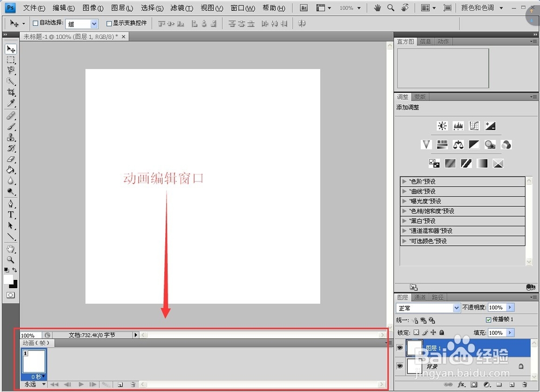Add Brightness/Contrast adjustment
Image resolution: width=540 pixels, height=392 pixels.
click(442, 126)
